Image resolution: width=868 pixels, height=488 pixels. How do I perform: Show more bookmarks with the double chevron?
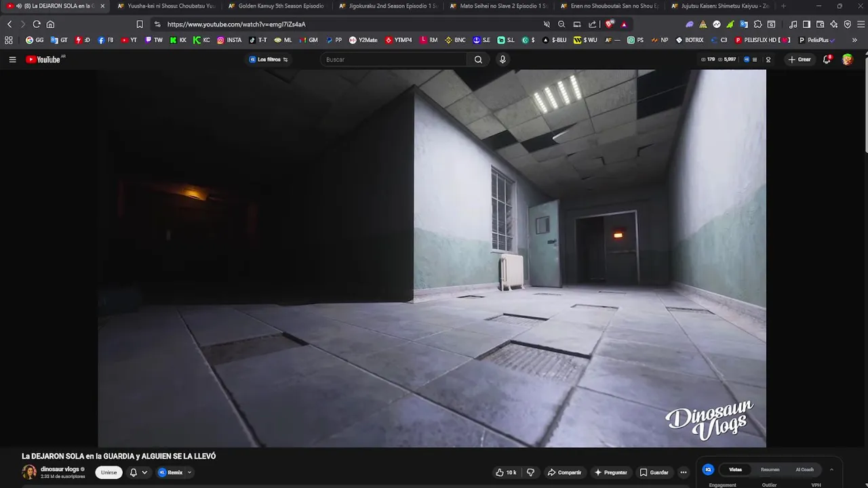(x=854, y=40)
